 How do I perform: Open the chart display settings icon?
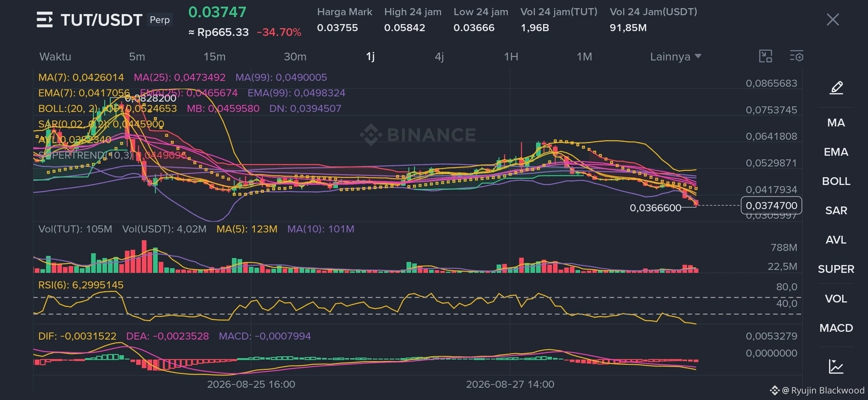(x=796, y=56)
